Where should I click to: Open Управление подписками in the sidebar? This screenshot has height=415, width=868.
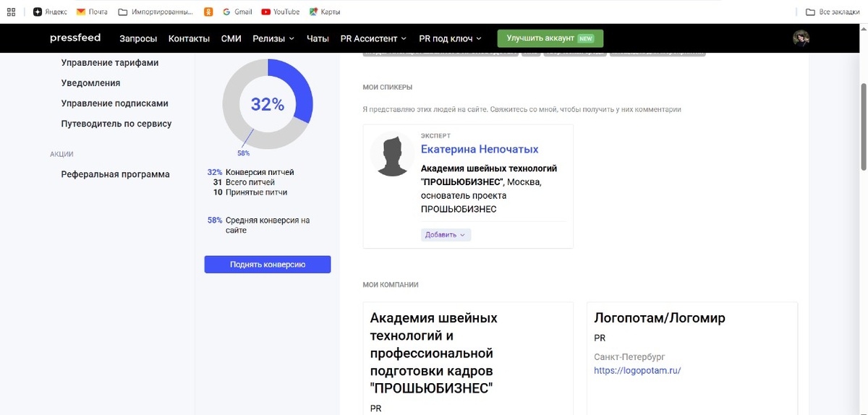(114, 103)
